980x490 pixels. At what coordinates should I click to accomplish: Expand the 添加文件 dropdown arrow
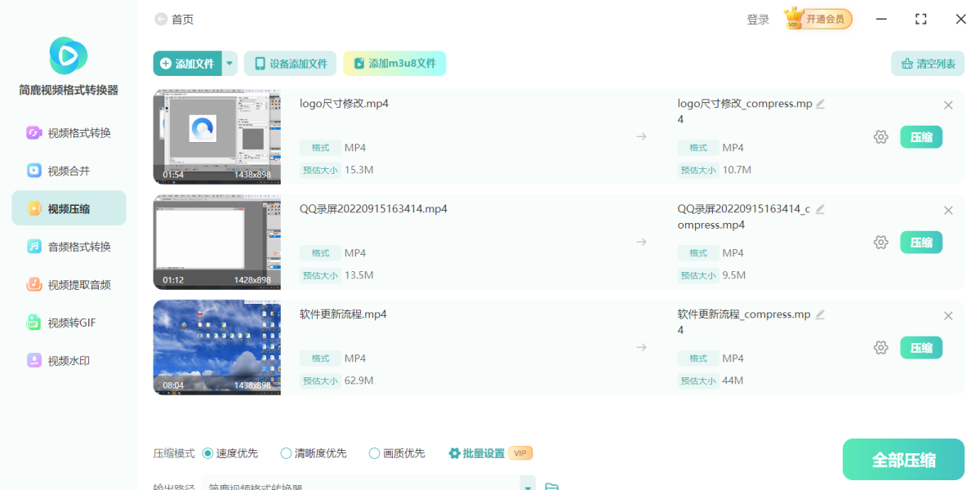point(229,64)
